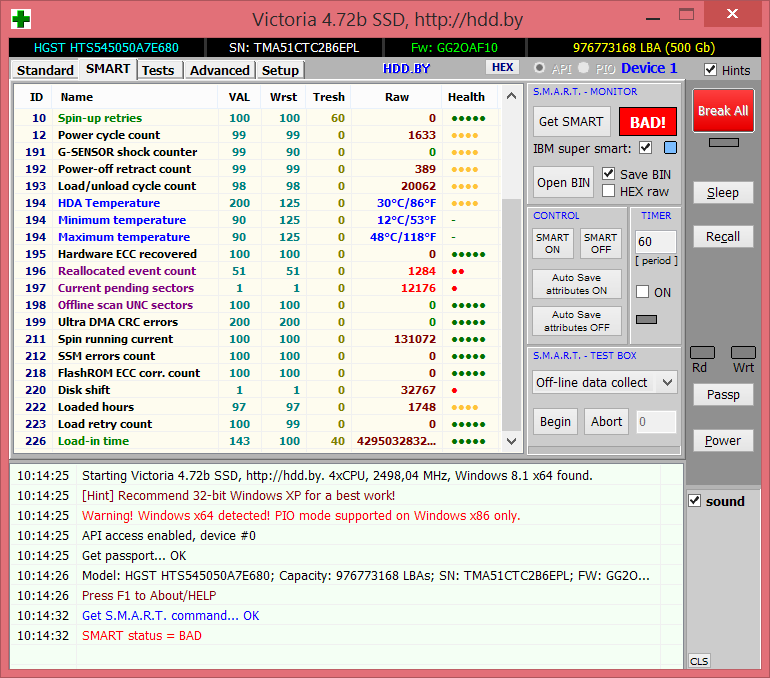Select the PIO radio button
770x678 pixels.
pos(583,68)
